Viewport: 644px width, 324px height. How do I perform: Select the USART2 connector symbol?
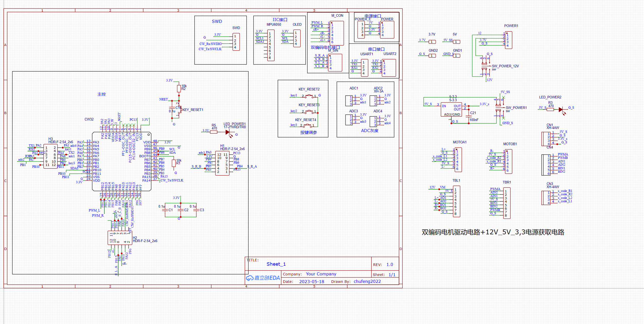[389, 68]
